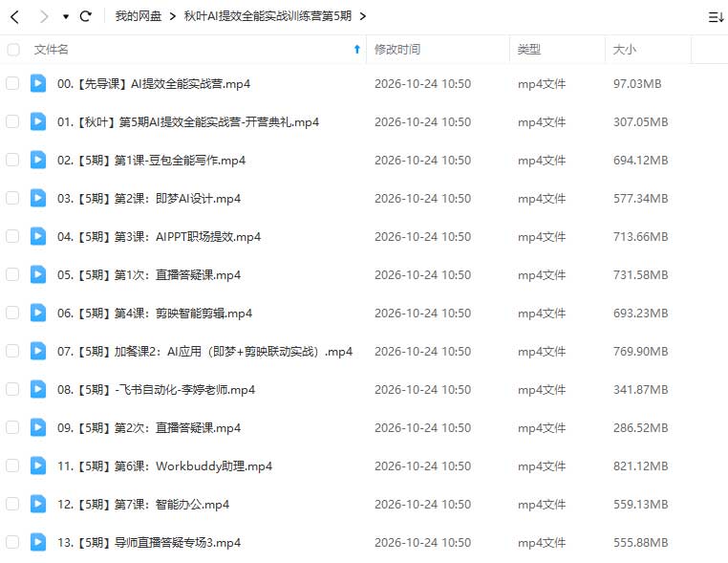The height and width of the screenshot is (563, 728).
Task: Go back with the left arrow
Action: [x=14, y=16]
